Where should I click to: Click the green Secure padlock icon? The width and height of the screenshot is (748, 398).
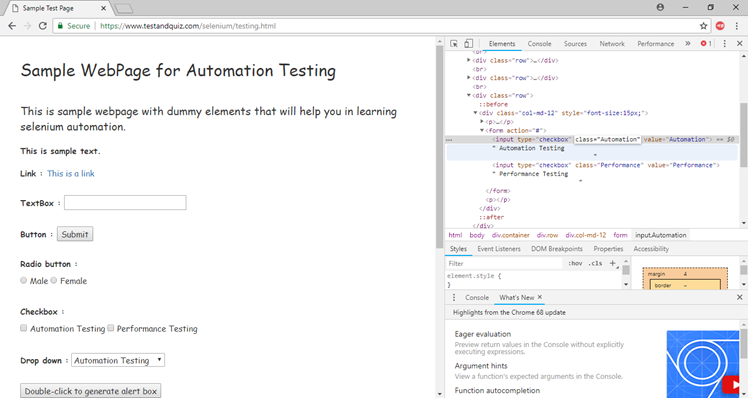coord(60,26)
